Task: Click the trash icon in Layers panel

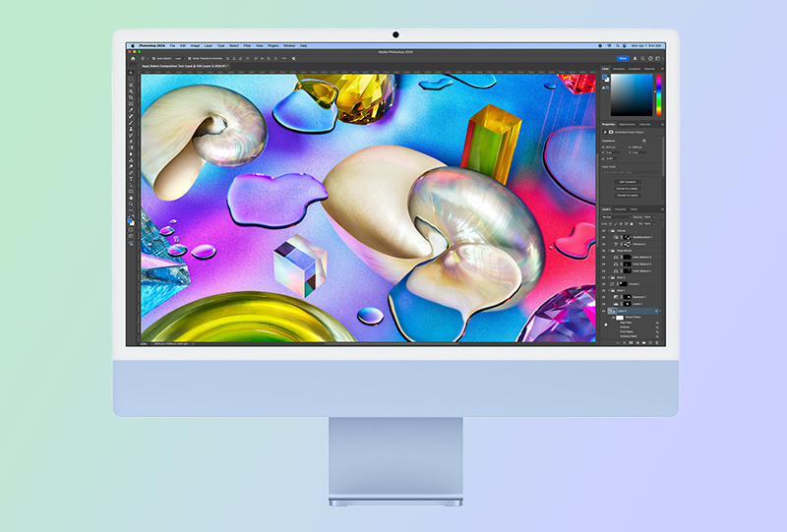Action: pyautogui.click(x=656, y=342)
